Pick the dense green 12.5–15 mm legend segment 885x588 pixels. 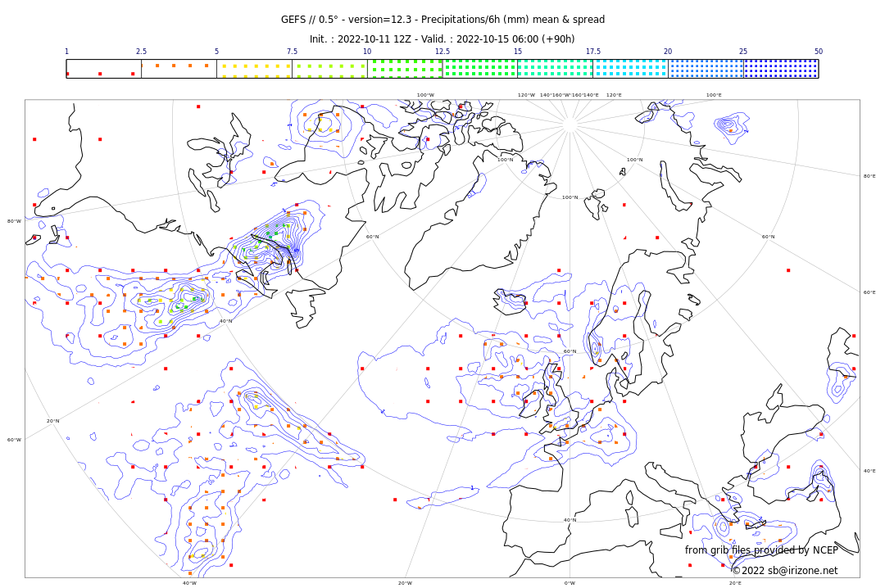pyautogui.click(x=480, y=69)
